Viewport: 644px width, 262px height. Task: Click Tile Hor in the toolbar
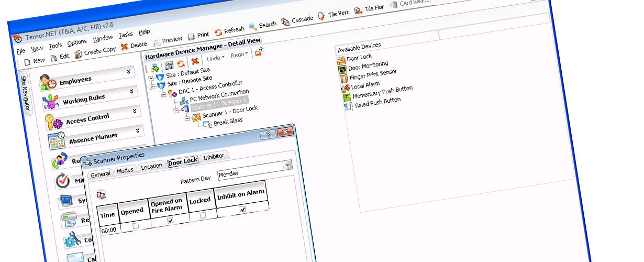(369, 9)
